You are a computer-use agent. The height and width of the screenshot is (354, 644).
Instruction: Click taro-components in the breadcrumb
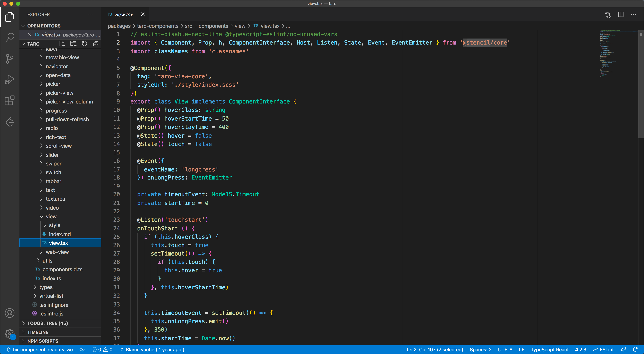click(157, 26)
